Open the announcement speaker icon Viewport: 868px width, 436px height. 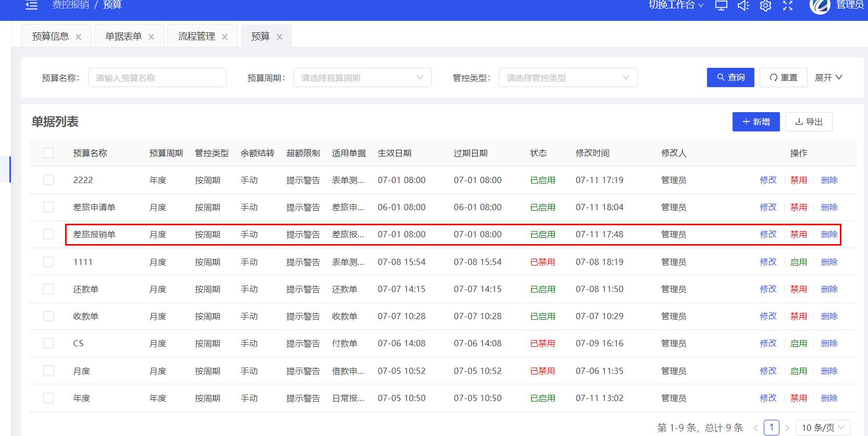tap(743, 6)
